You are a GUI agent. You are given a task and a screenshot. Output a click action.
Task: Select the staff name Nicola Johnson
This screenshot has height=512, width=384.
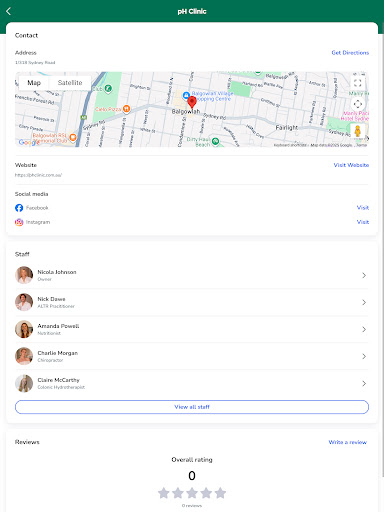pos(57,272)
